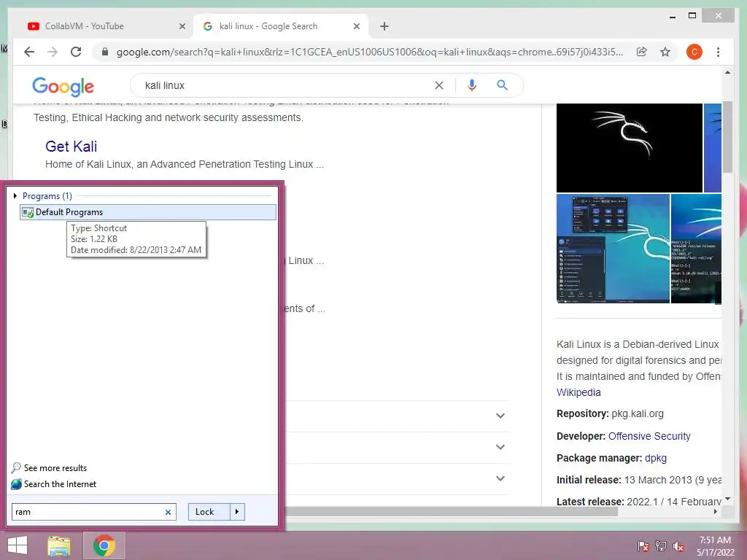Open the Kali terminal screenshot thumbnail
This screenshot has width=747, height=560.
pos(696,248)
